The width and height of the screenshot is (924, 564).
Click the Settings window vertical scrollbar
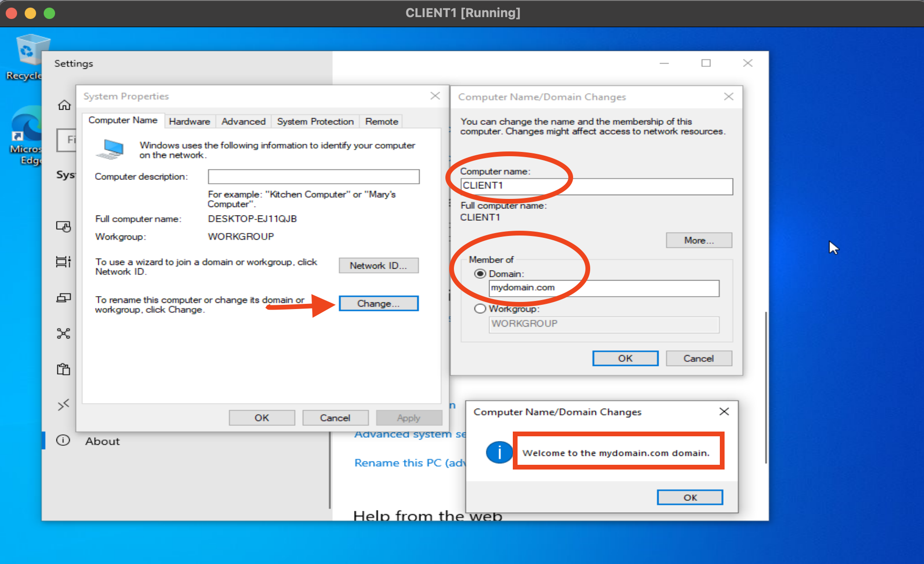tap(765, 387)
